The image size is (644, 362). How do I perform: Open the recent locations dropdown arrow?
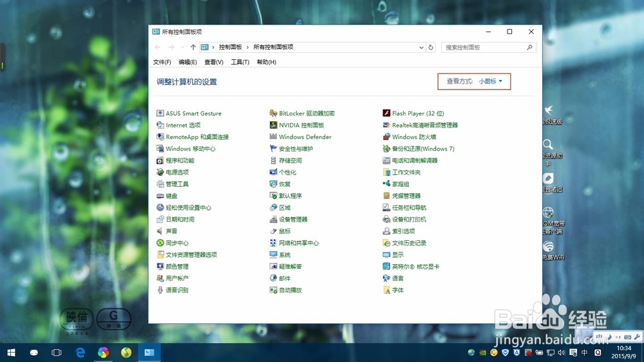182,47
